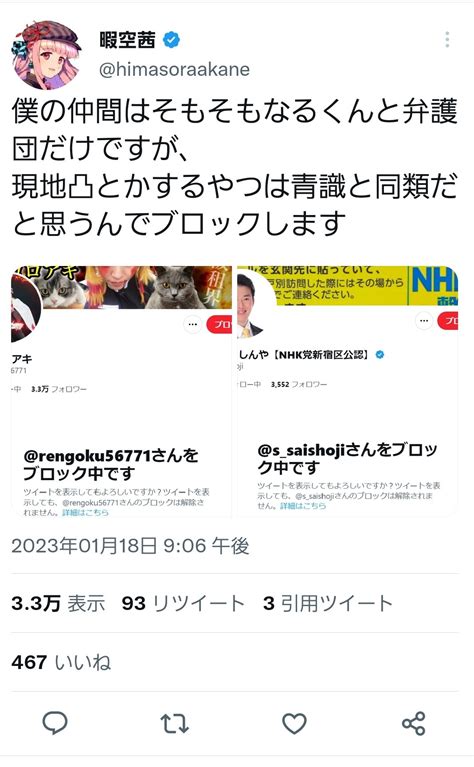Click ellipsis button in left screenshot
Viewport: 474px width, 767px height.
point(193,324)
